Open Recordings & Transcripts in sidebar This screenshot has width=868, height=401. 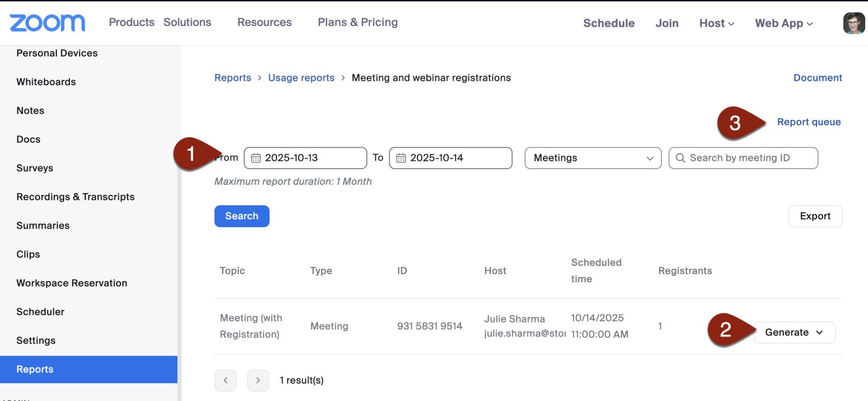click(75, 197)
